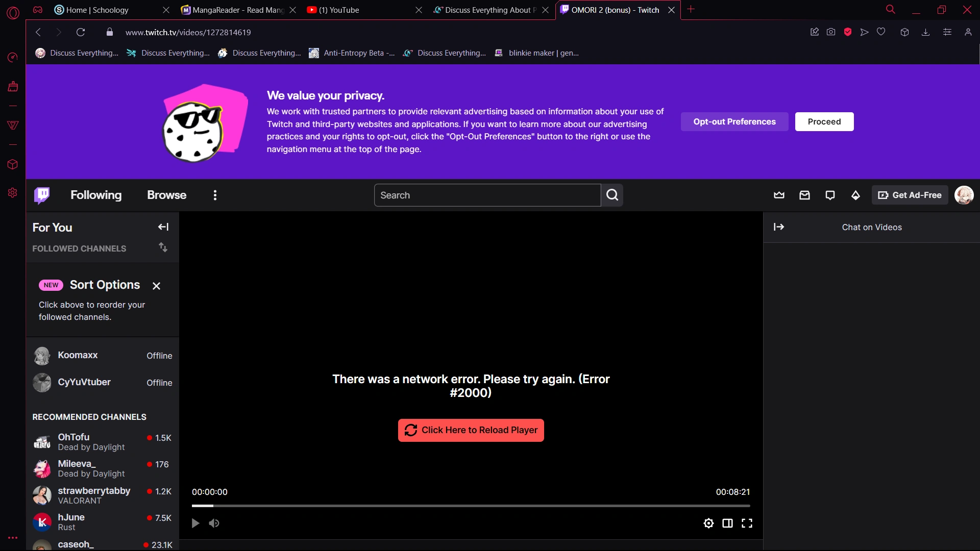Collapse the Chat on Videos panel
Viewport: 980px width, 551px height.
click(x=779, y=227)
